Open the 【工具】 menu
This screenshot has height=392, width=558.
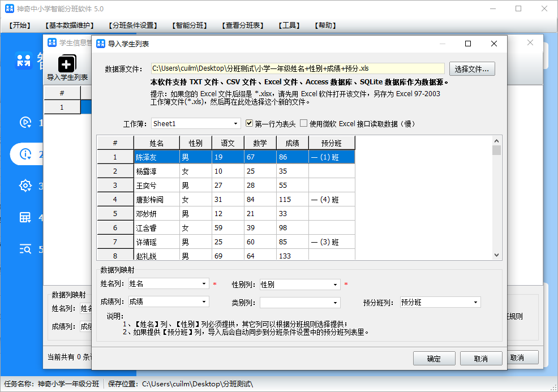point(289,25)
